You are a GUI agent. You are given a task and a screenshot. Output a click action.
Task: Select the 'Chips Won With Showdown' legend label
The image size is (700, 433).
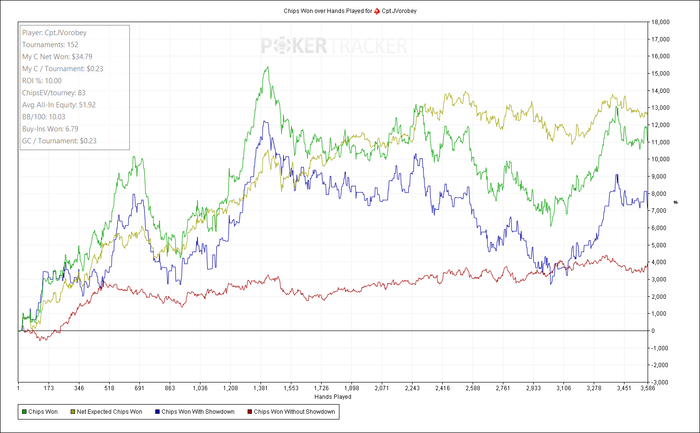(x=198, y=412)
